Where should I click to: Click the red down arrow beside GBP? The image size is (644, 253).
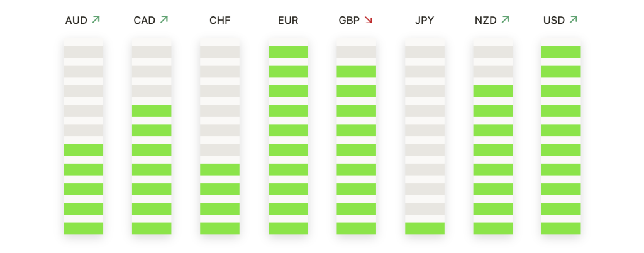(369, 19)
